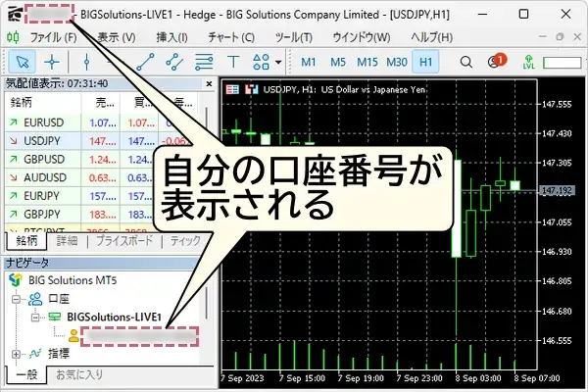Draw a vertical line tool
This screenshot has width=588, height=392.
click(86, 62)
